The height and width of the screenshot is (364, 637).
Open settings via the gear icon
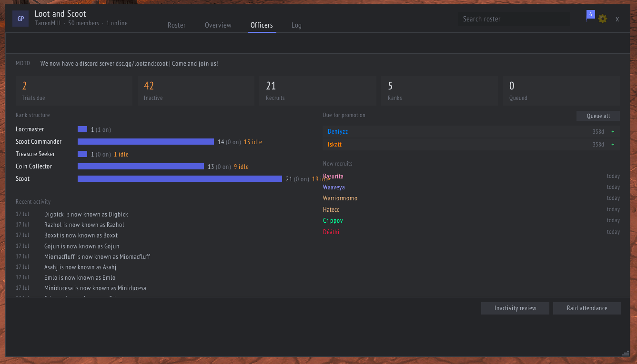603,19
